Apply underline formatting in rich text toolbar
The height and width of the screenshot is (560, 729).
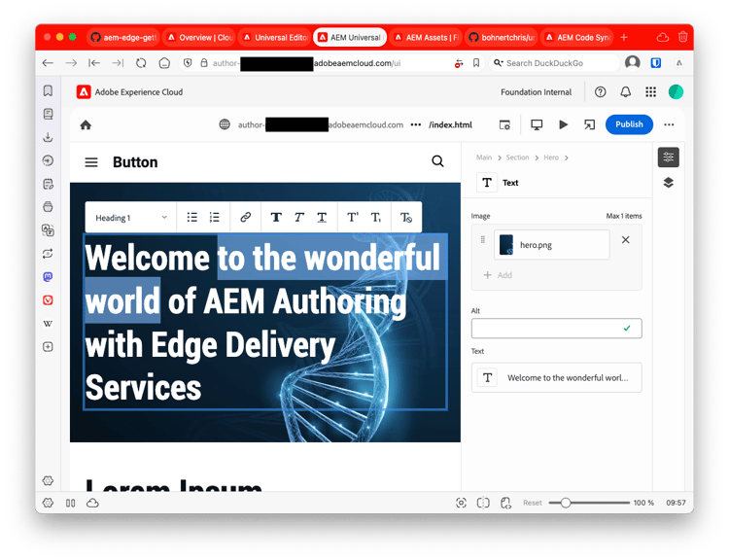[322, 217]
